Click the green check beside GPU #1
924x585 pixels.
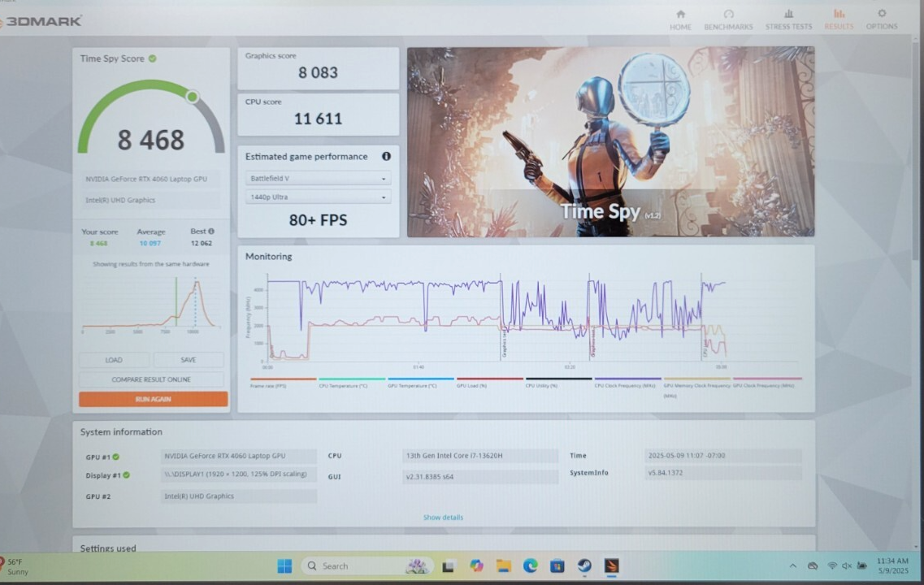(x=116, y=457)
